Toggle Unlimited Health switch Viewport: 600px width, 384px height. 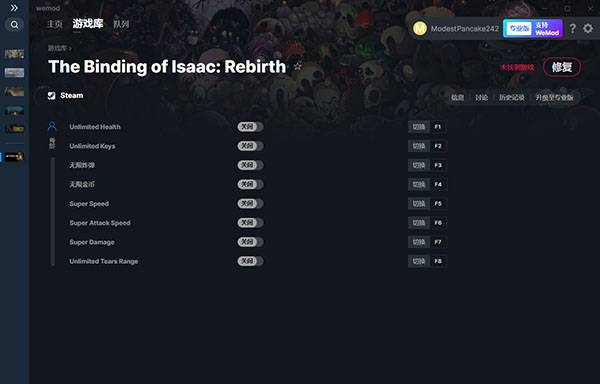point(250,127)
